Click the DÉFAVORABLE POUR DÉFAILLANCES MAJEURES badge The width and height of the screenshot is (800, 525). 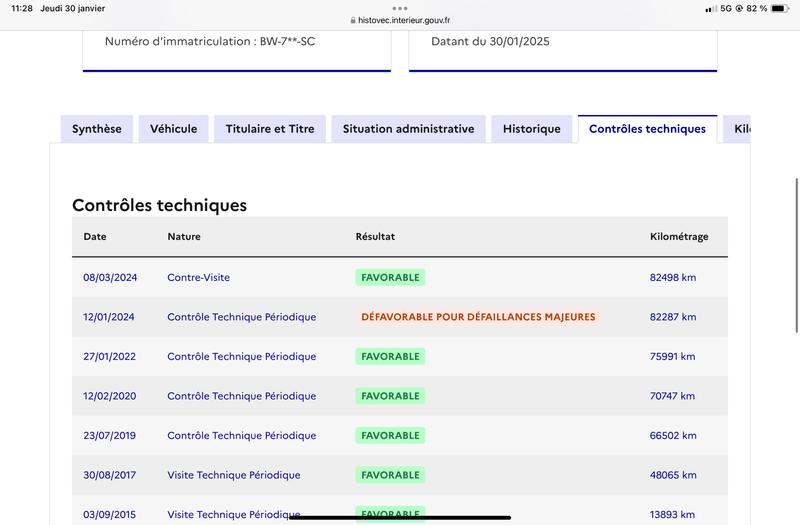click(478, 317)
